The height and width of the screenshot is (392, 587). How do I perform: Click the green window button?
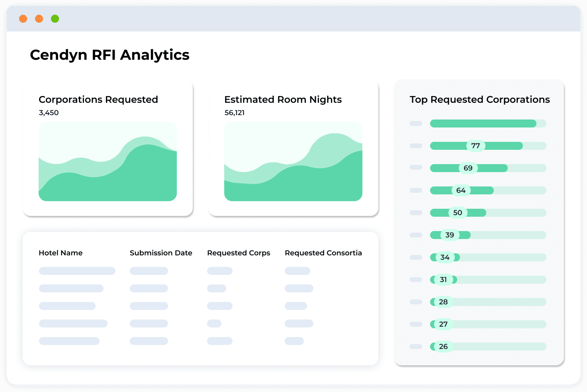55,19
